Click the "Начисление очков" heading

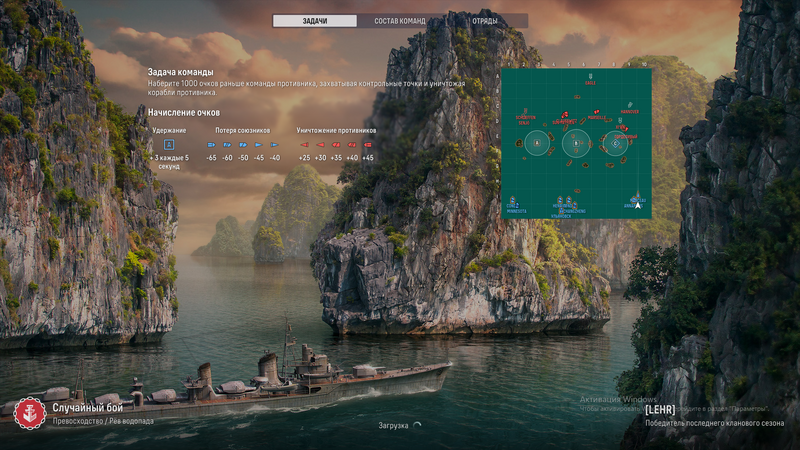click(184, 112)
